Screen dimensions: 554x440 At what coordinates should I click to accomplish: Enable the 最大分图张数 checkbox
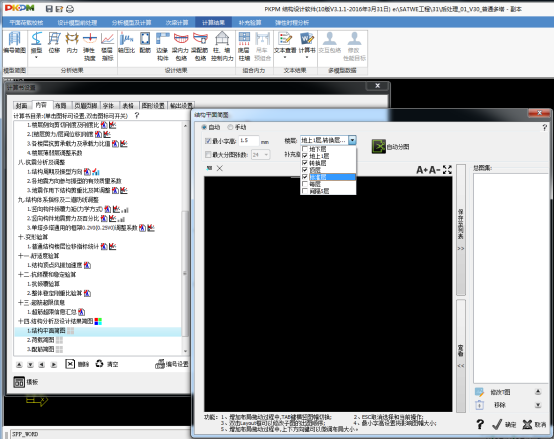(x=208, y=154)
